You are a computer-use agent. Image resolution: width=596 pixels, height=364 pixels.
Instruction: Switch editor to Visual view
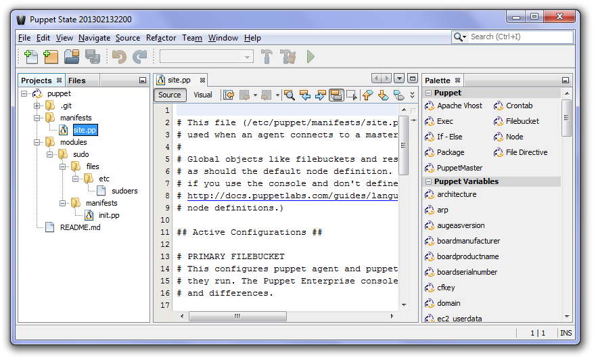[203, 95]
